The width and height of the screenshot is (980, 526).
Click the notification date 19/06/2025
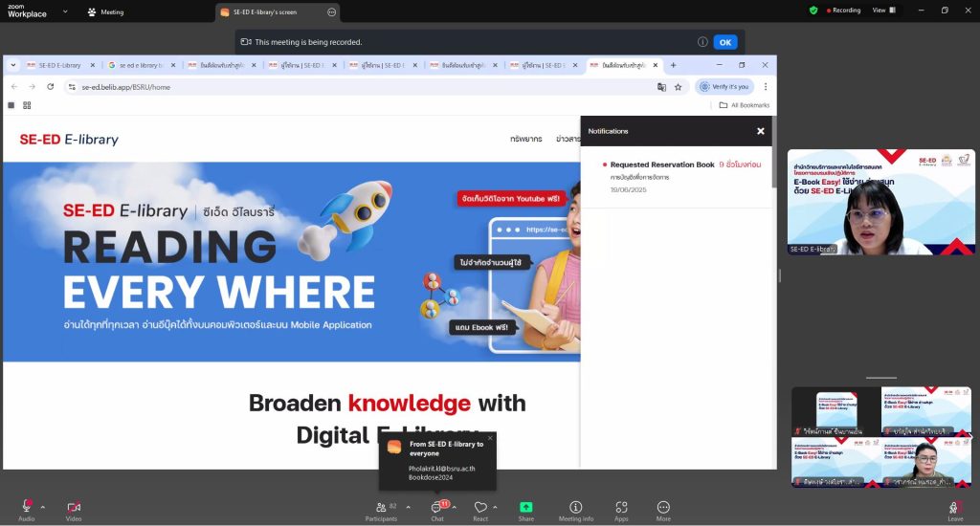click(628, 189)
